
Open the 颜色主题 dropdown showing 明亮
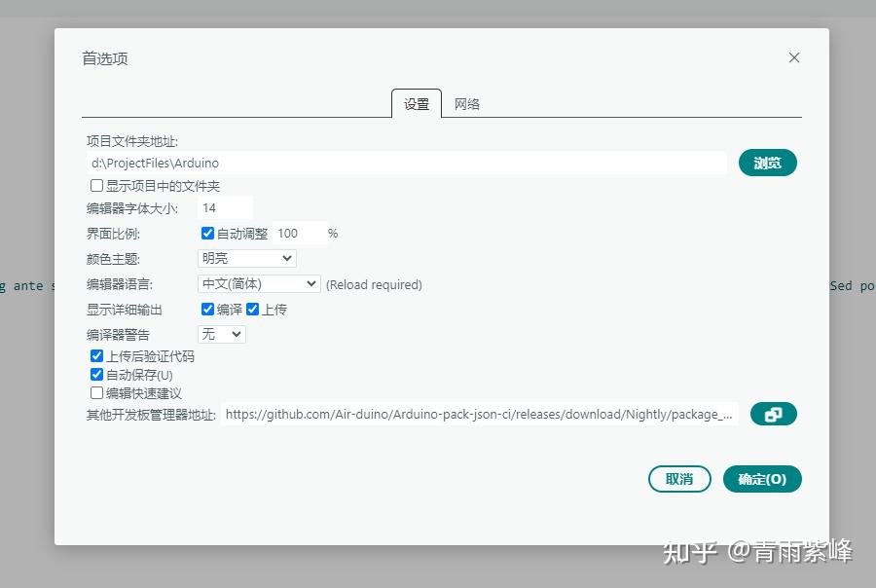245,258
